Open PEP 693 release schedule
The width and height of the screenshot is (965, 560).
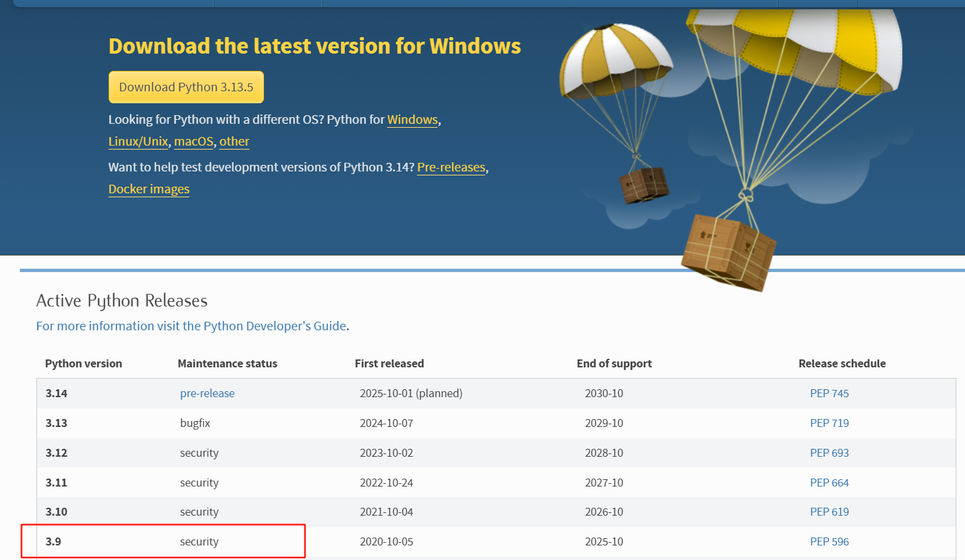click(829, 453)
